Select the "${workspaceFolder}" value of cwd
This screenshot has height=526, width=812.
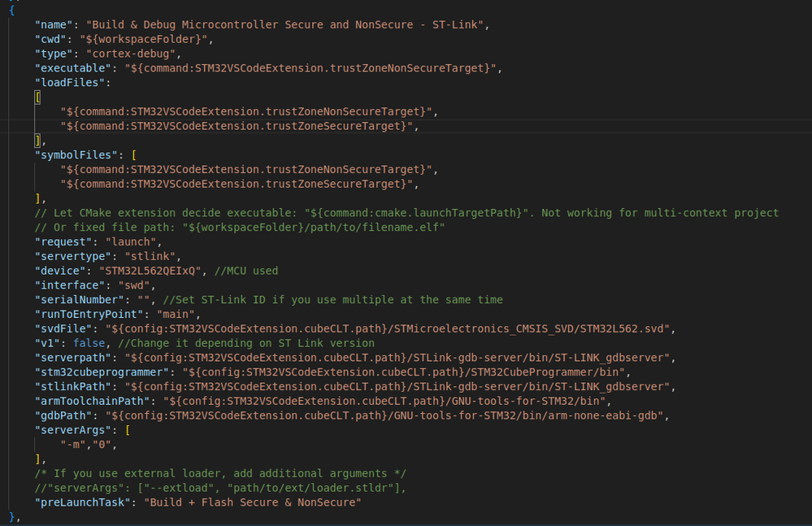(x=143, y=39)
